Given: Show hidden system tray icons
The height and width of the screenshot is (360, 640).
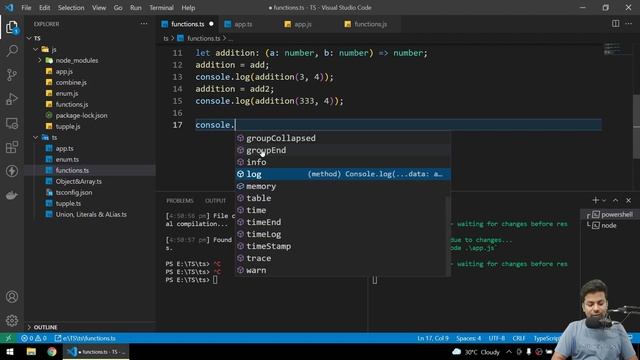Looking at the screenshot, I should point(509,352).
